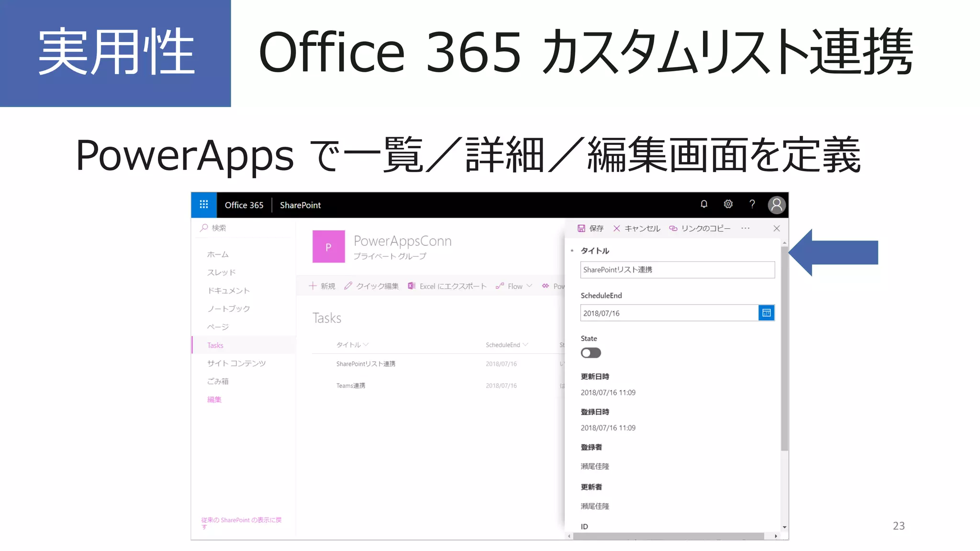This screenshot has width=980, height=551.
Task: Click the 検索 search box
Action: click(x=244, y=228)
